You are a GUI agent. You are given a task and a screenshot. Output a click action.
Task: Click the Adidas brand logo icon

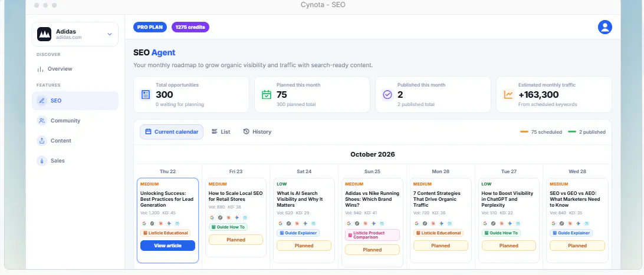click(44, 34)
